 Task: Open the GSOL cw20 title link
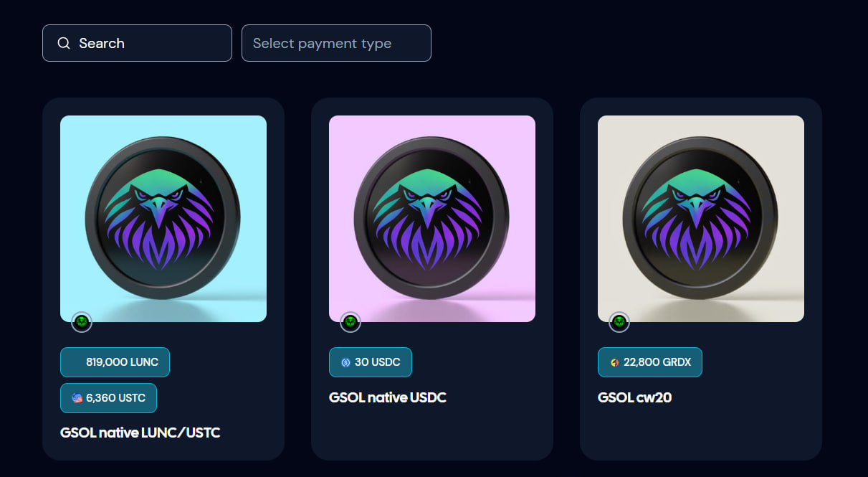634,397
